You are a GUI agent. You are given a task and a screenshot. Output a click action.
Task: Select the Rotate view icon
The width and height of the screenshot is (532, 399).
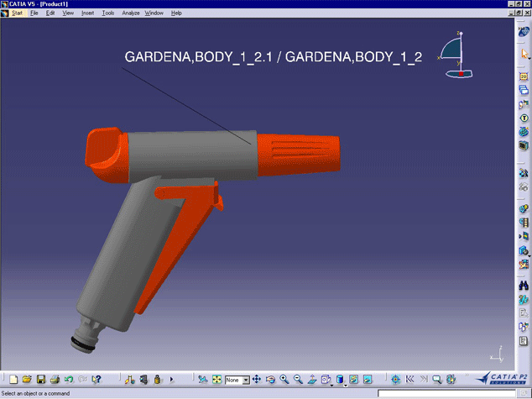[x=270, y=379]
